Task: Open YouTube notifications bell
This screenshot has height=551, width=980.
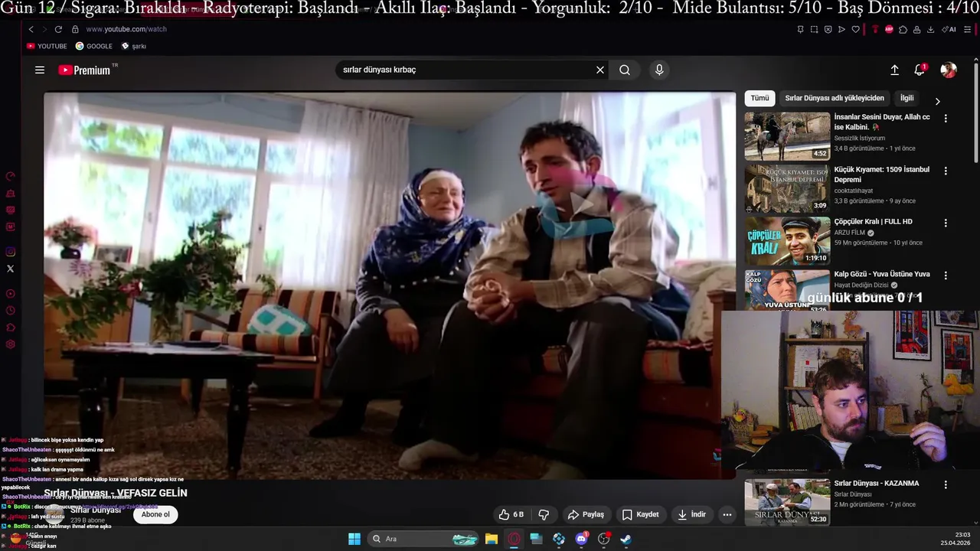Action: 920,70
